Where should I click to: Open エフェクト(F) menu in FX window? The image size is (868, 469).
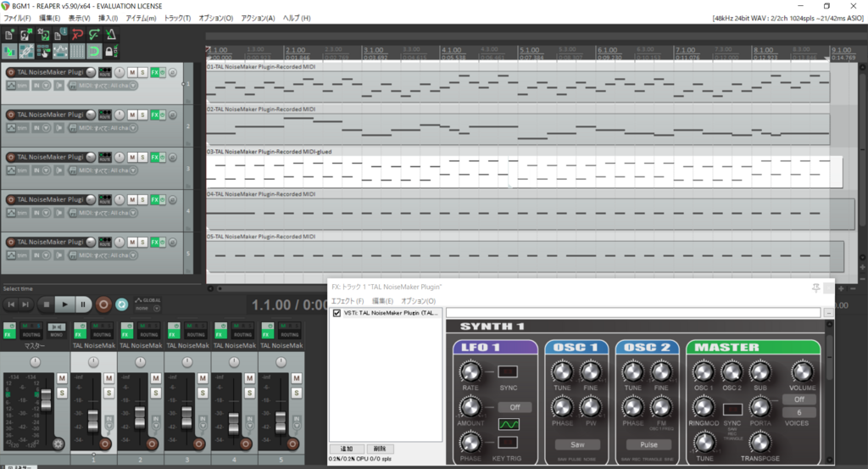[x=348, y=301]
